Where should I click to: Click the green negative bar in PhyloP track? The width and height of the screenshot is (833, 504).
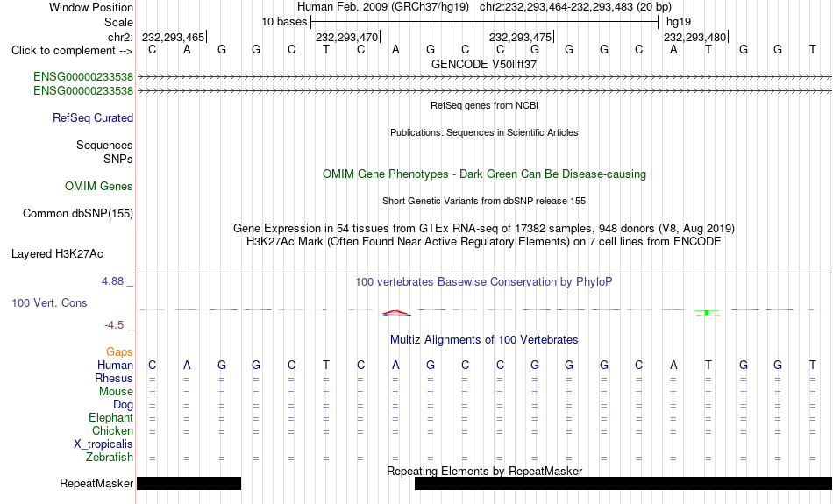(x=707, y=312)
